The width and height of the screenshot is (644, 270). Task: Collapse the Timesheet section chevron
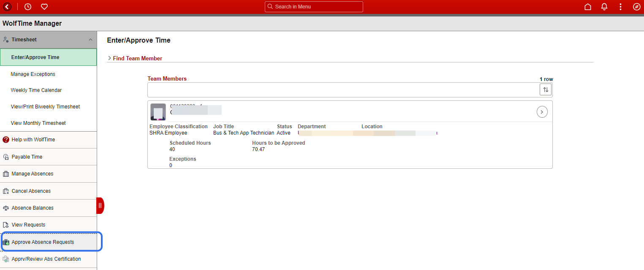tap(90, 40)
